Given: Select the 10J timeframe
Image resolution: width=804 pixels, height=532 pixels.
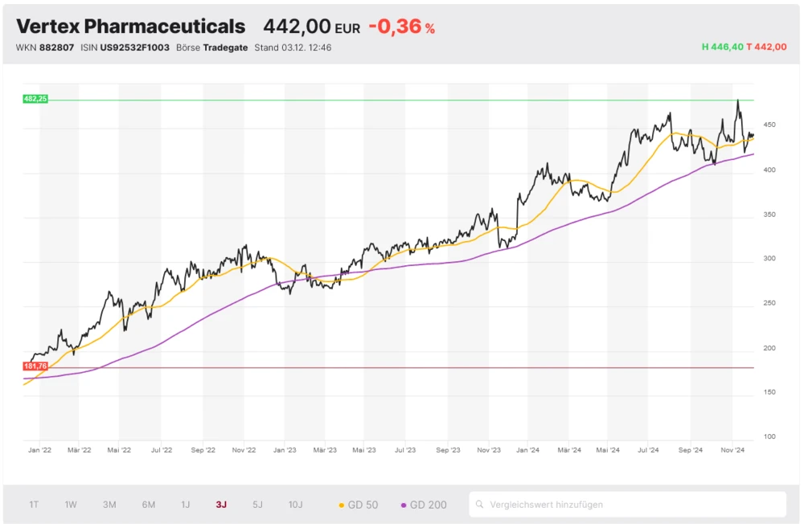Looking at the screenshot, I should pyautogui.click(x=296, y=505).
